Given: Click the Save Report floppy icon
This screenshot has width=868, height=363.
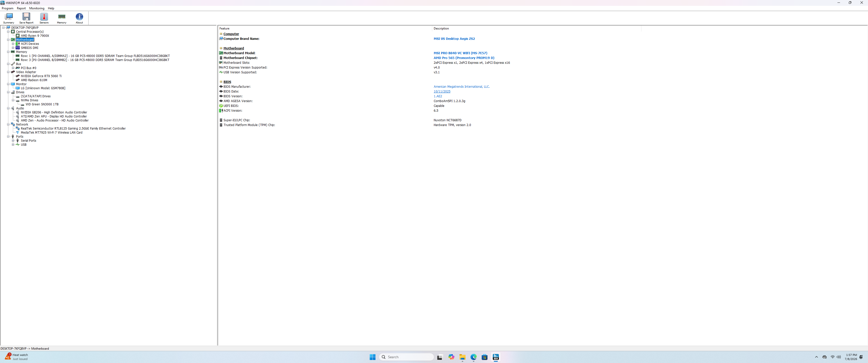Looking at the screenshot, I should click(26, 18).
